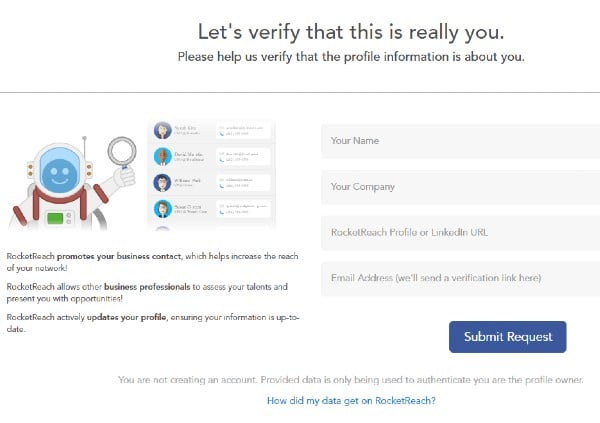This screenshot has height=423, width=600.
Task: Click the astronaut's smiling helmet face
Action: tap(59, 175)
